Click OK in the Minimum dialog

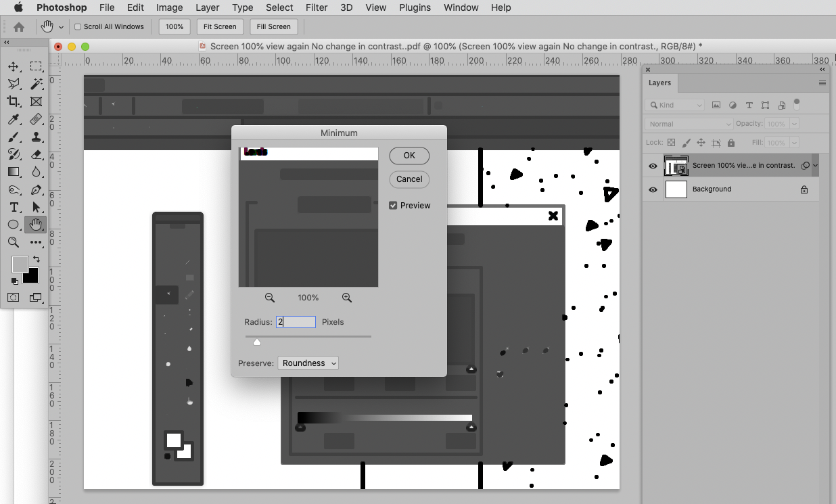(409, 156)
